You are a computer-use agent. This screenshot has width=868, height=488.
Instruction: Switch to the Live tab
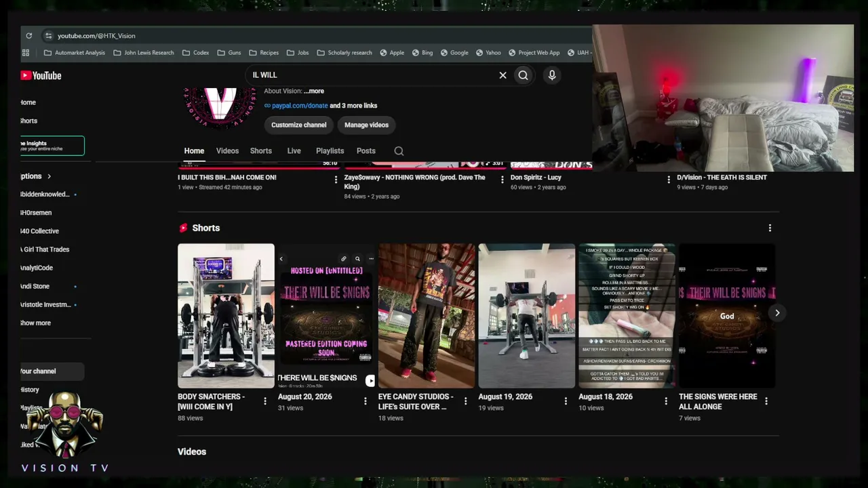point(294,151)
